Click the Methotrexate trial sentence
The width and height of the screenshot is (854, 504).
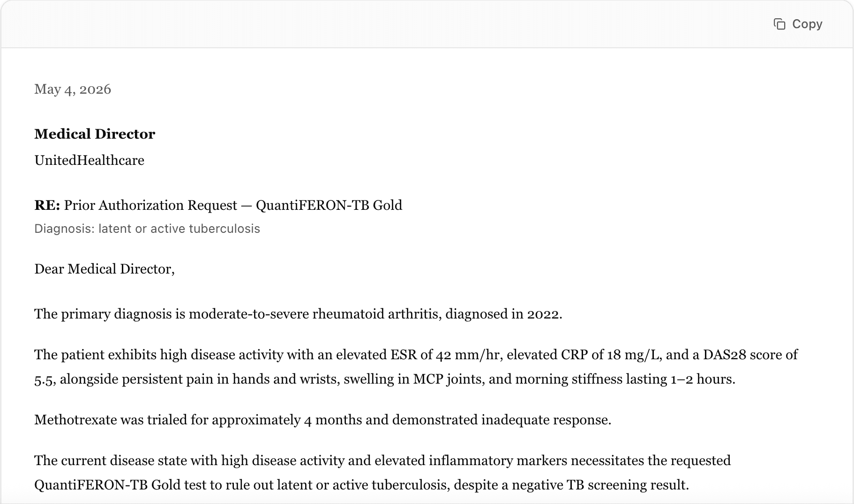pyautogui.click(x=323, y=420)
